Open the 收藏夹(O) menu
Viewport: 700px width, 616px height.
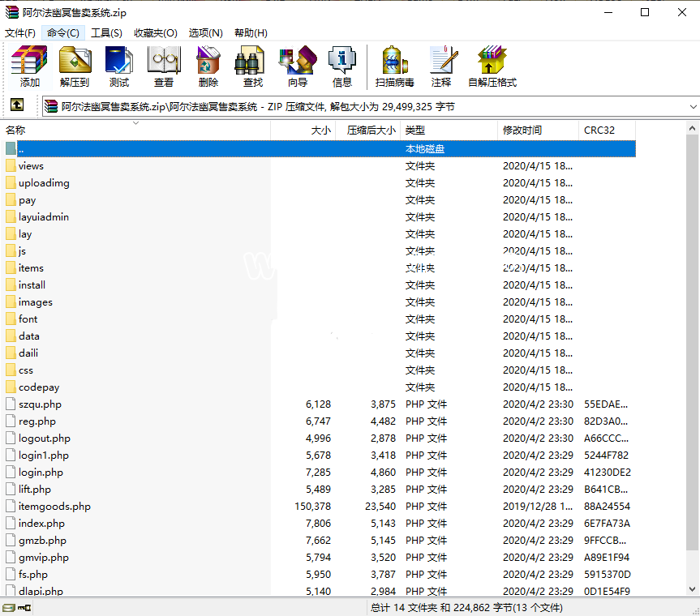click(x=156, y=33)
